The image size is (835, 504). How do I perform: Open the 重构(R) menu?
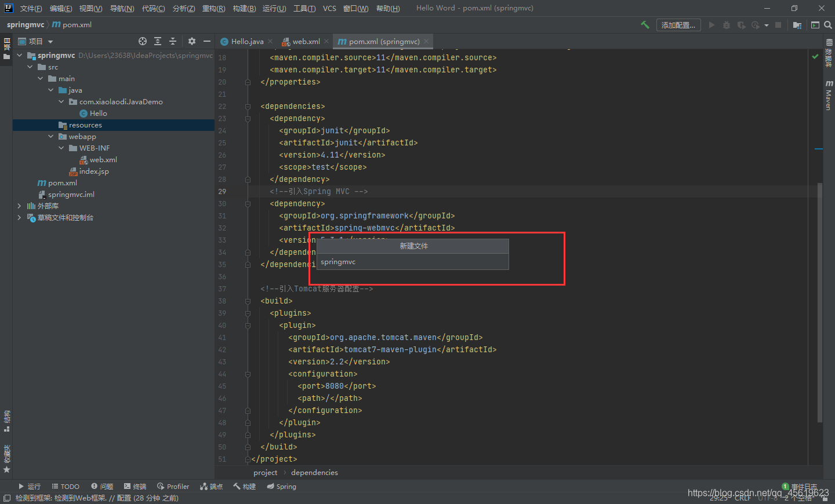213,8
